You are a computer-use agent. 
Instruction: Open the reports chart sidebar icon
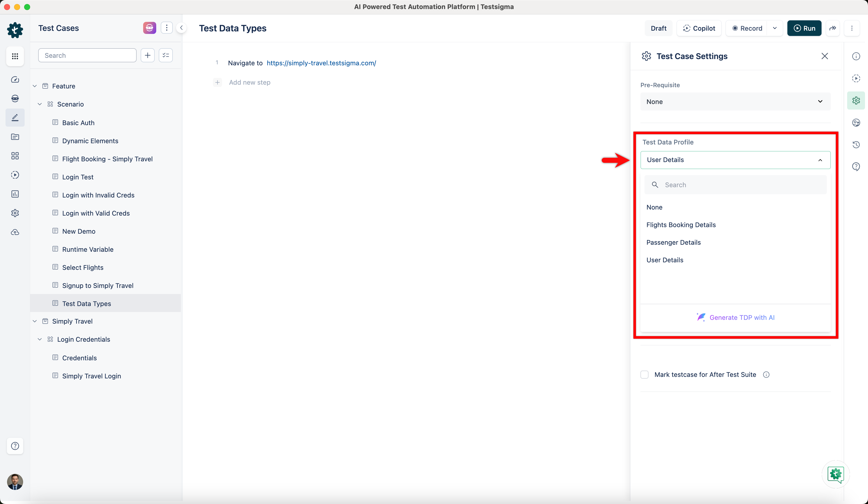(x=15, y=194)
